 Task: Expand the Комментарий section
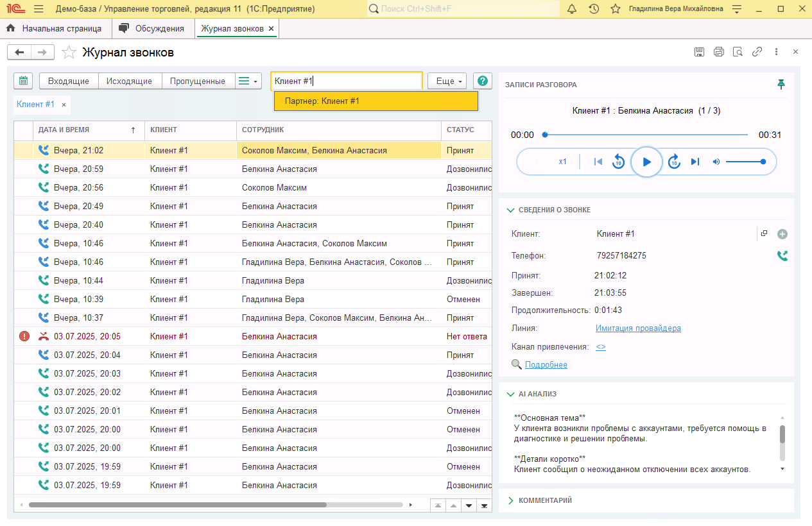pos(511,500)
